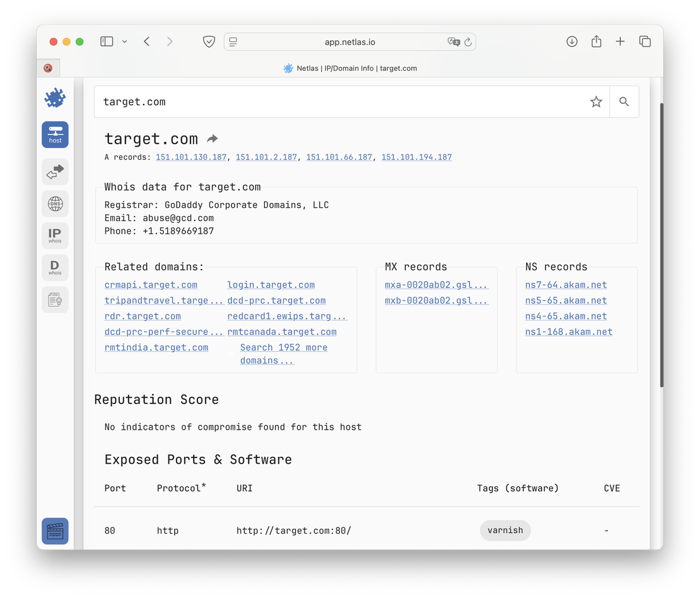Open the certificates search icon
Viewport: 700px width, 598px height.
(x=55, y=300)
